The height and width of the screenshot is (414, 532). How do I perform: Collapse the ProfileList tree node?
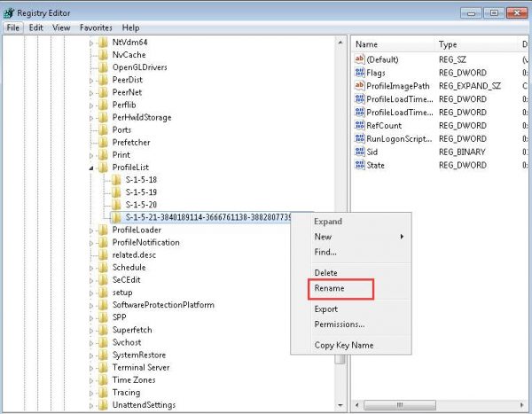point(91,168)
